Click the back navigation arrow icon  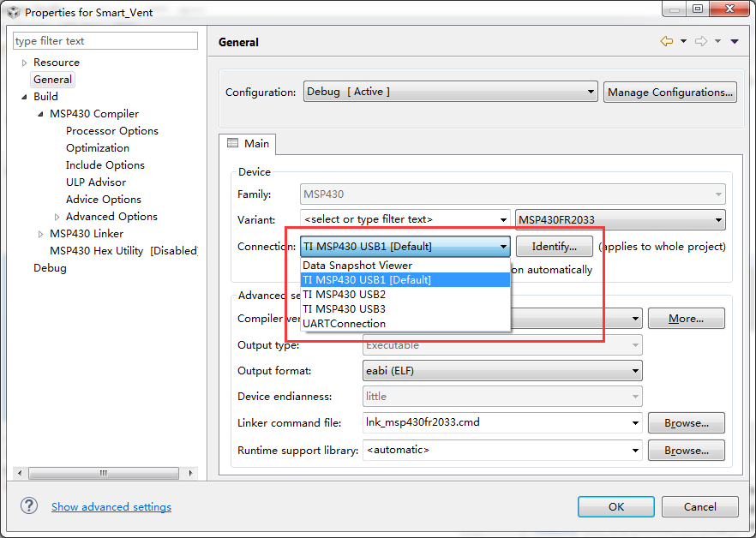pos(666,41)
